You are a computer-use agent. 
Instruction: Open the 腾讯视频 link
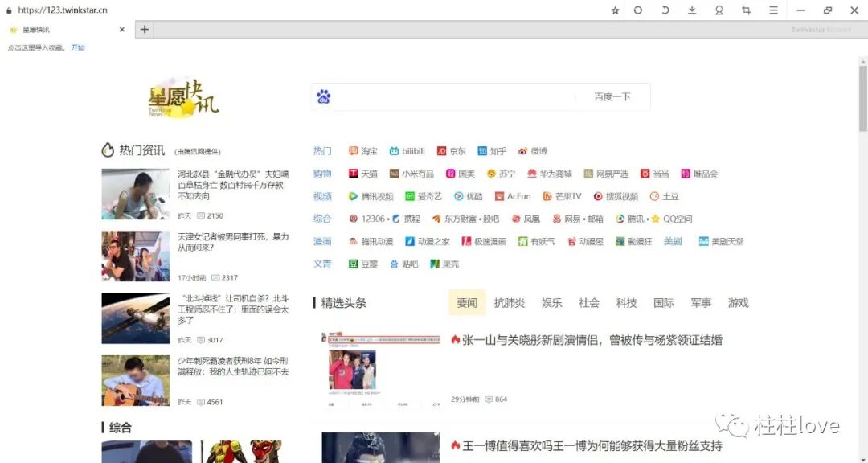click(371, 197)
